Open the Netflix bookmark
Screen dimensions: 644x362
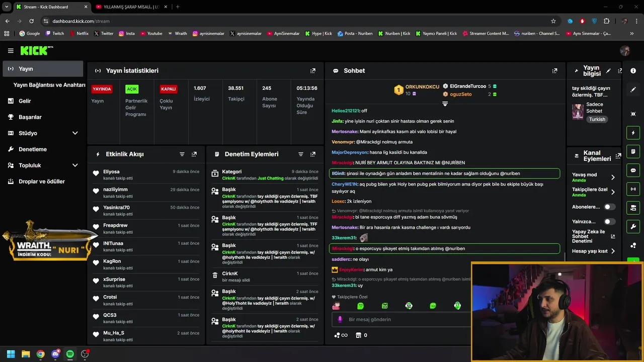point(79,34)
